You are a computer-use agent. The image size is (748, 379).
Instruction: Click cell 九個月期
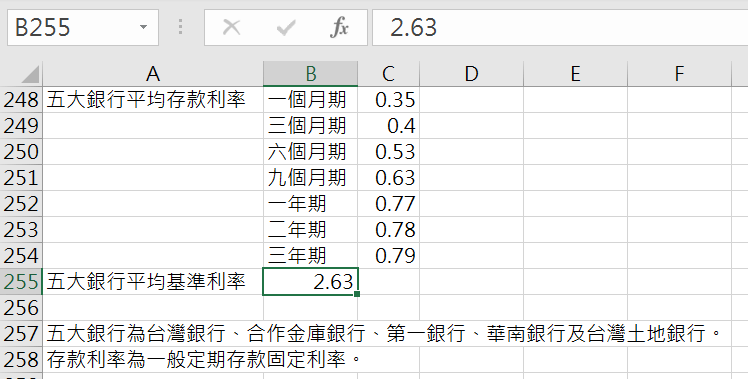[x=311, y=178]
